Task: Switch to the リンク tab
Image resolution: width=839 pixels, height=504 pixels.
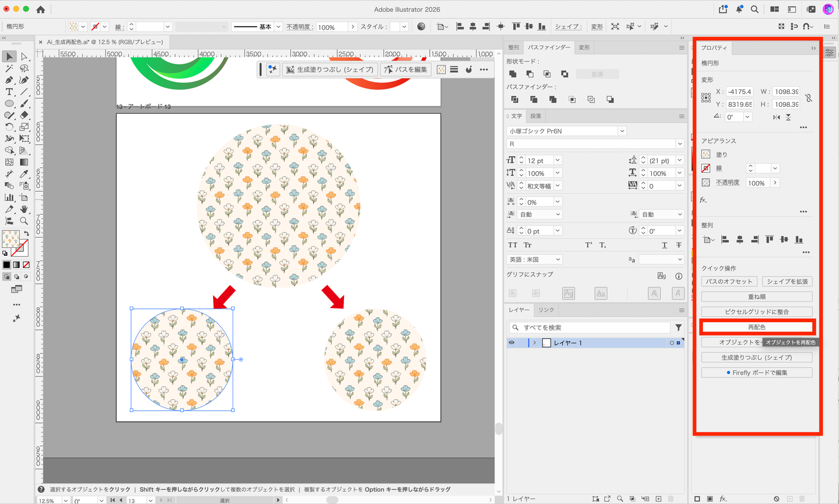Action: click(546, 310)
